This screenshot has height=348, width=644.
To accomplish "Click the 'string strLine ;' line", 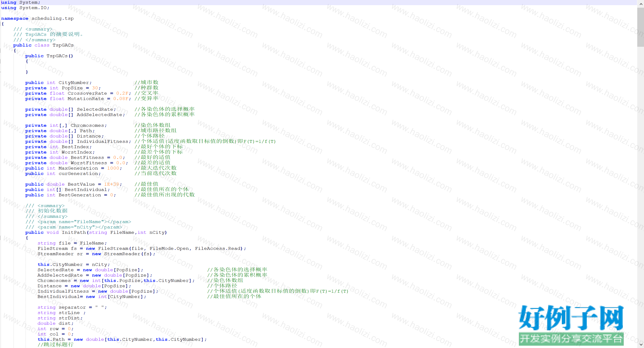I will [61, 313].
